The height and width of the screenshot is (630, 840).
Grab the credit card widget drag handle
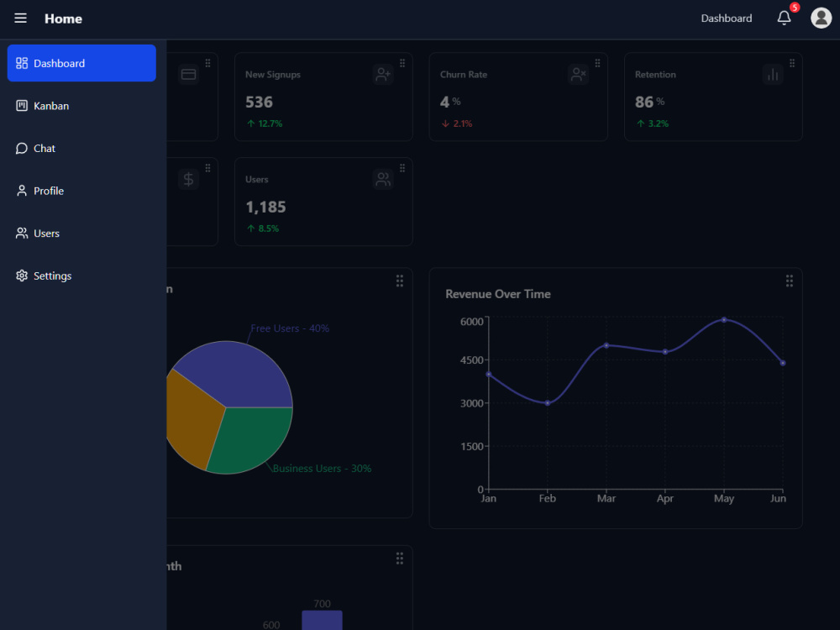point(207,63)
